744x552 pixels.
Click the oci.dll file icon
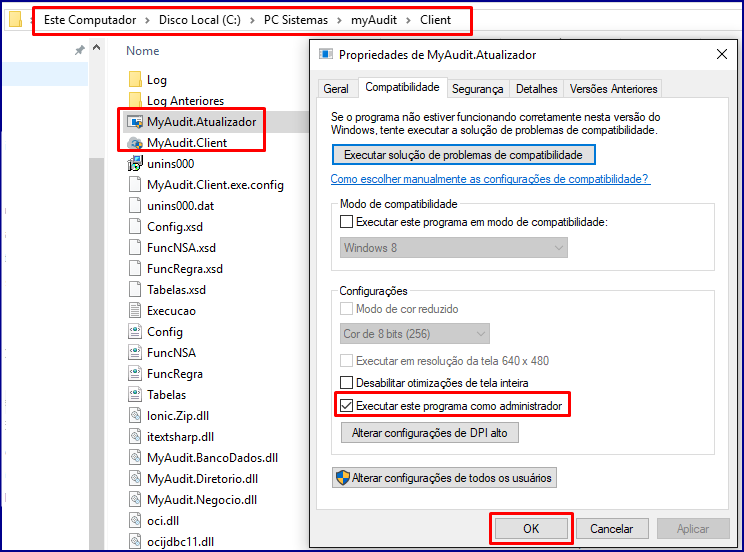coord(135,520)
